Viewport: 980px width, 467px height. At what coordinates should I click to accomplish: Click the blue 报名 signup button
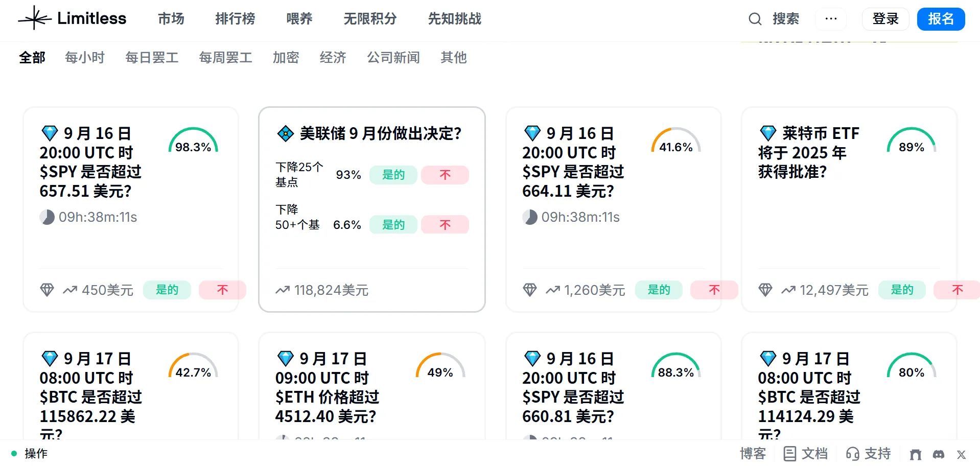[940, 19]
